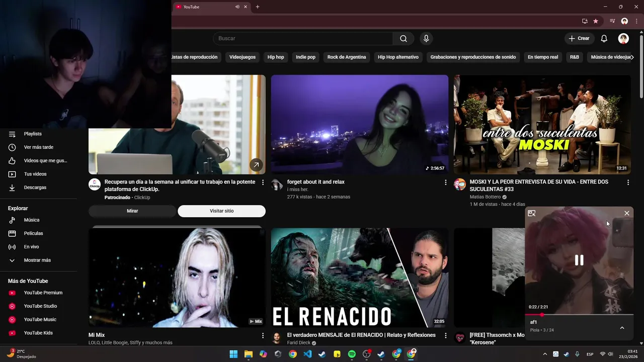Click the Mirar button on ad
The width and height of the screenshot is (644, 362).
pos(132,211)
